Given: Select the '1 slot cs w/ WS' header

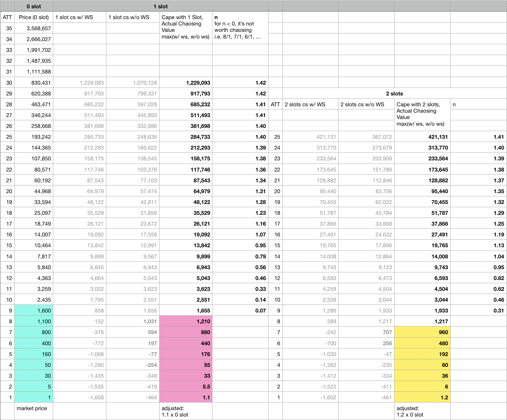Looking at the screenshot, I should point(80,17).
